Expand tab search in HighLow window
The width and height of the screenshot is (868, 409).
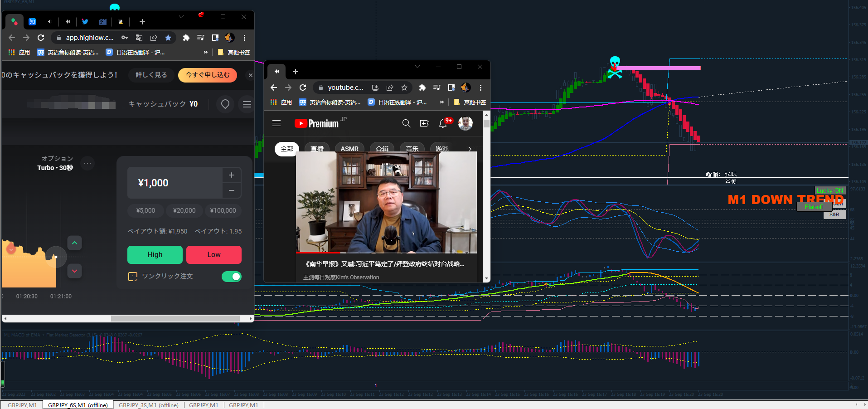coord(181,17)
